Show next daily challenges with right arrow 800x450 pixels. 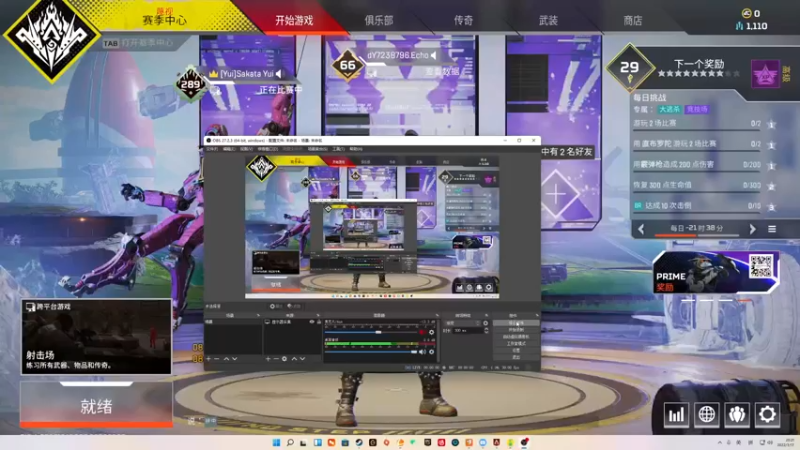(753, 229)
